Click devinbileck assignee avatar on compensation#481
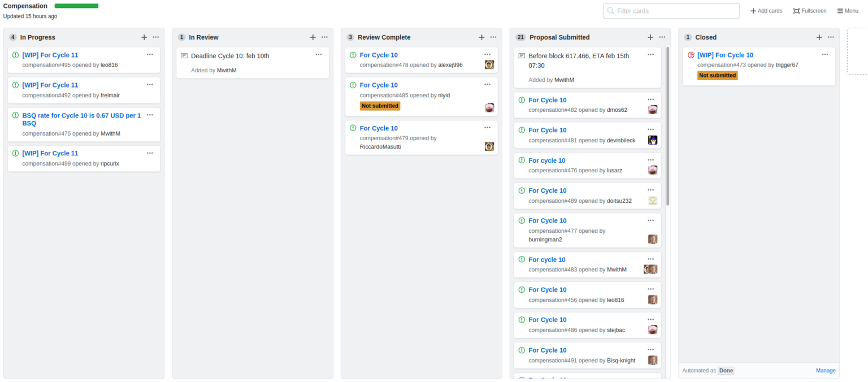The width and height of the screenshot is (868, 382). (653, 140)
